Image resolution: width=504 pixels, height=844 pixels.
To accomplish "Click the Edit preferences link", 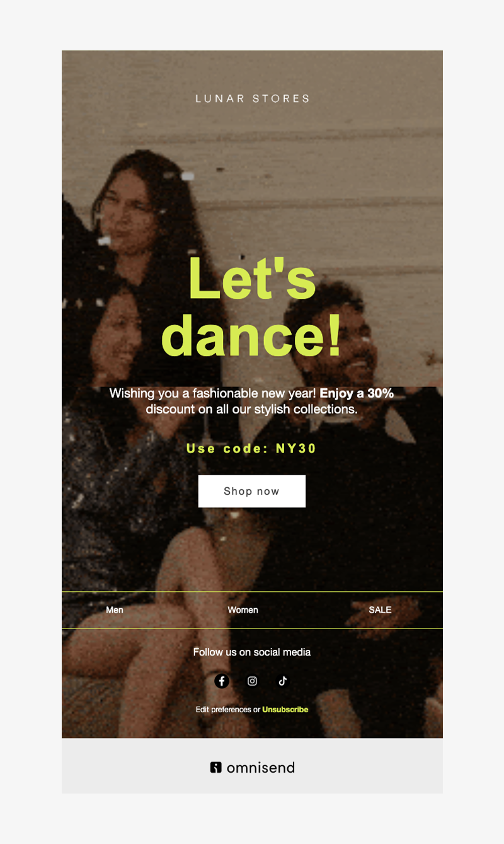I will tap(223, 710).
